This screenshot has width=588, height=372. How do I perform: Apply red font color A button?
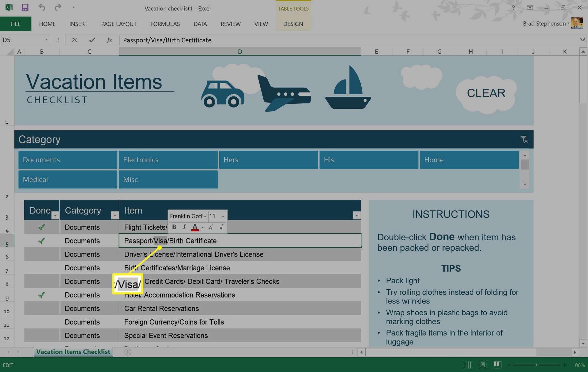[195, 227]
